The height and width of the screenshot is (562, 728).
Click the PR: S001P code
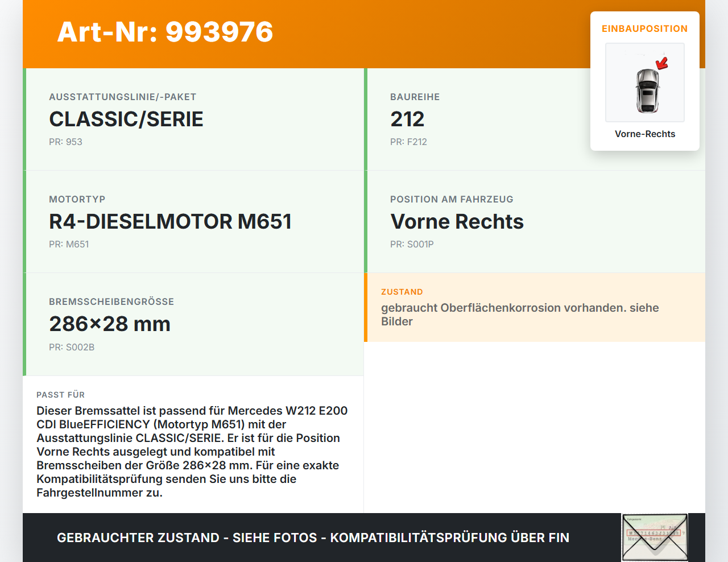[412, 244]
